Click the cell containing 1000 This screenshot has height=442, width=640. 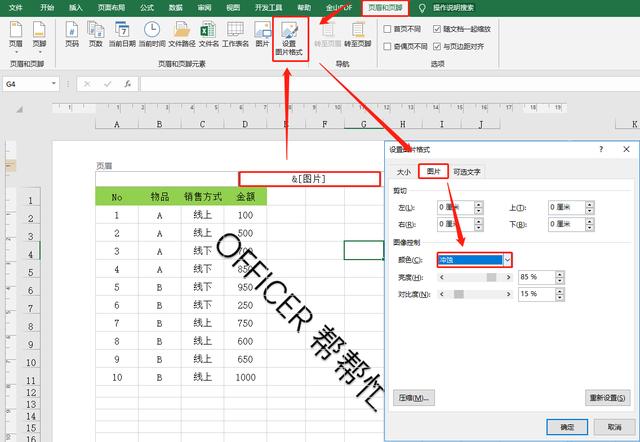pos(245,378)
